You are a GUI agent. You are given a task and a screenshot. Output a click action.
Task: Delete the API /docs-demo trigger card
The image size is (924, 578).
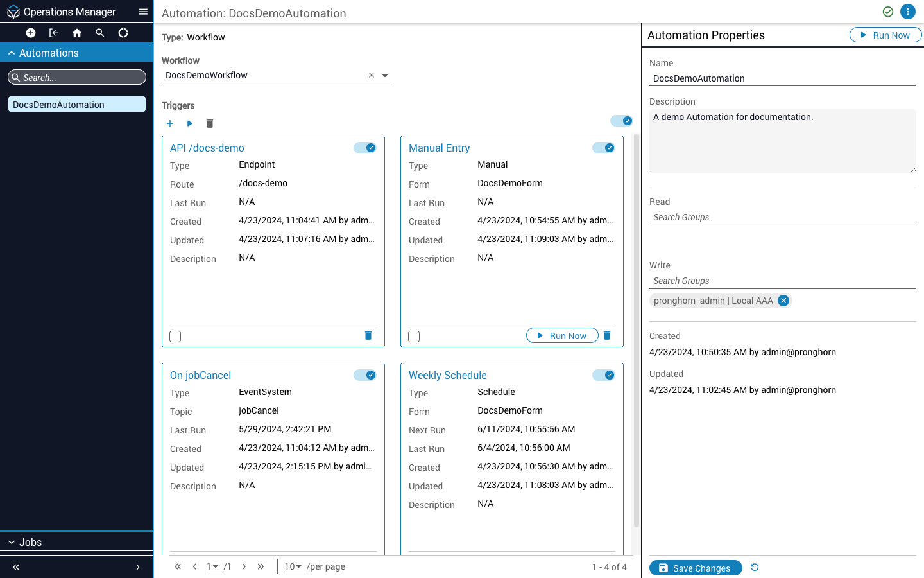368,335
